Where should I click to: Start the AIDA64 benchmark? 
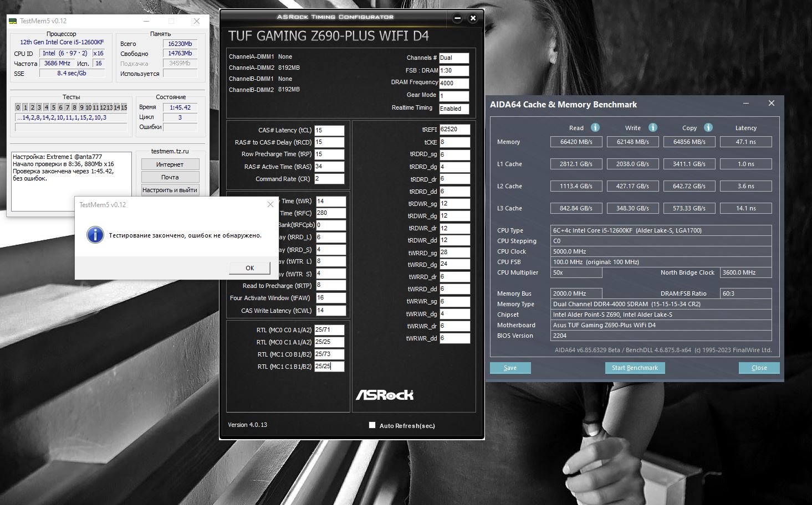point(635,368)
